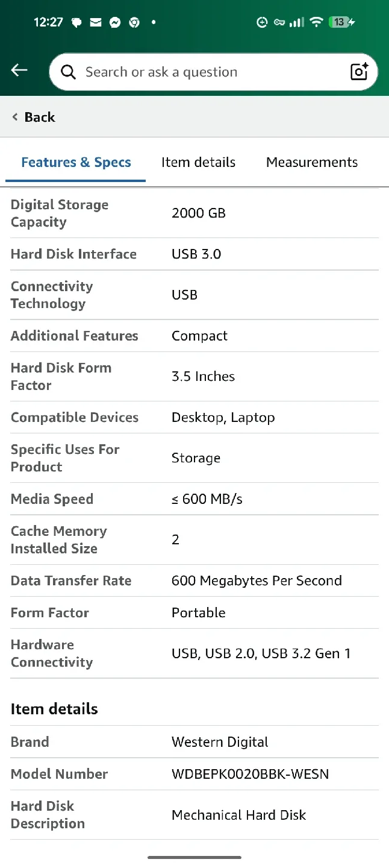Tap the model number WDBEPK0020BBK-WESN

251,774
